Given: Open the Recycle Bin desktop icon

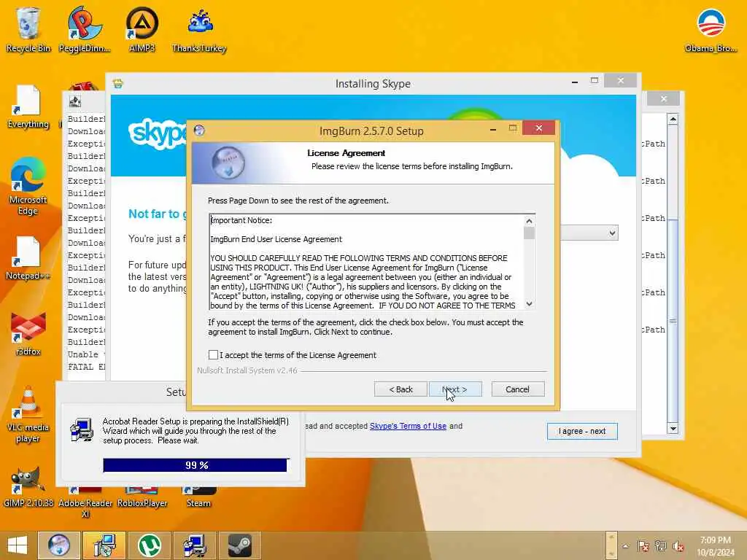Looking at the screenshot, I should 28,29.
